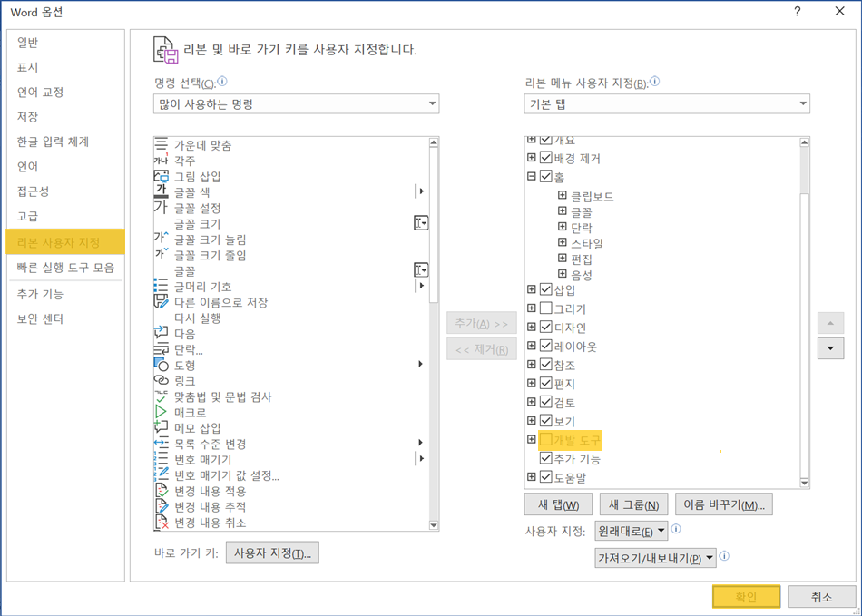Select the 번호 매기기 값 설정 icon

(162, 474)
